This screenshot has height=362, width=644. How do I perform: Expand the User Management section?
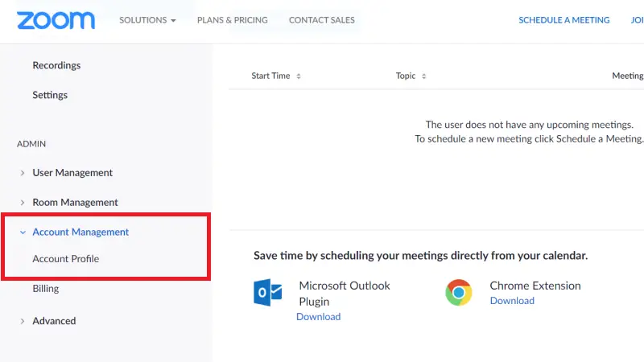72,173
